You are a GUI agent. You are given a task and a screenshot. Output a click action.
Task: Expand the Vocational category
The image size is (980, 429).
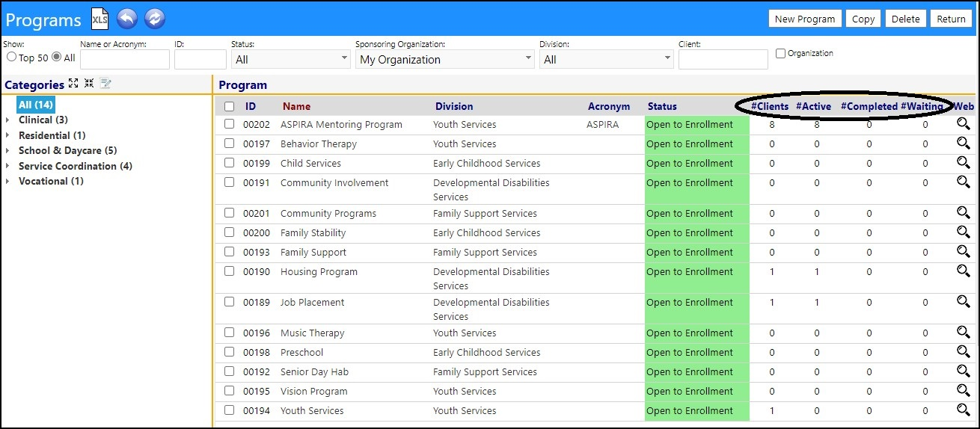coord(7,182)
